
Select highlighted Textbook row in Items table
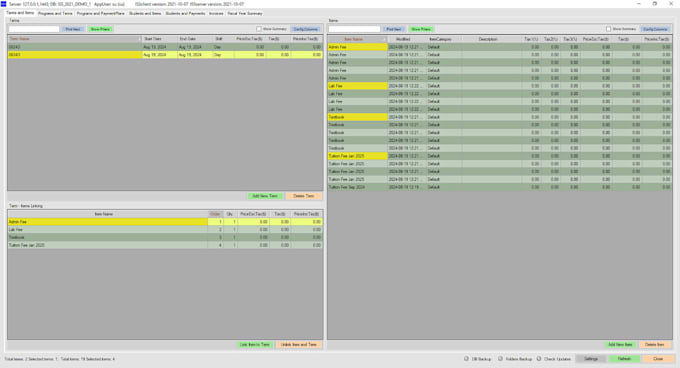500,117
